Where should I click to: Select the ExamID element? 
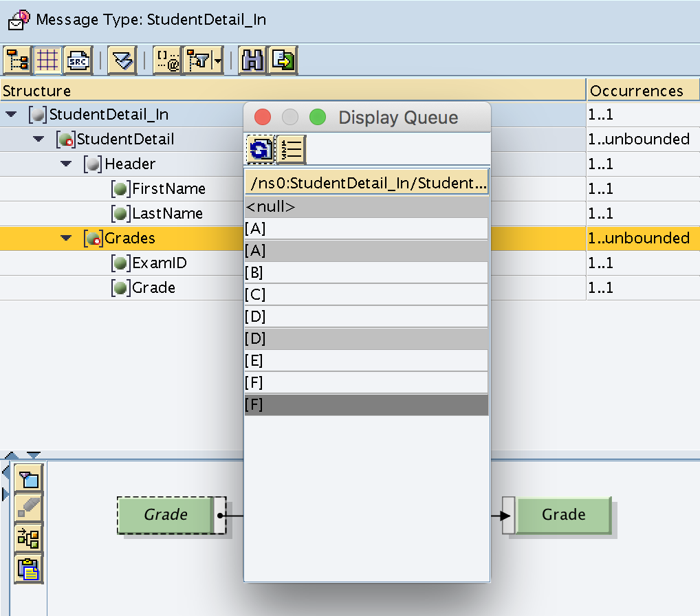[149, 263]
